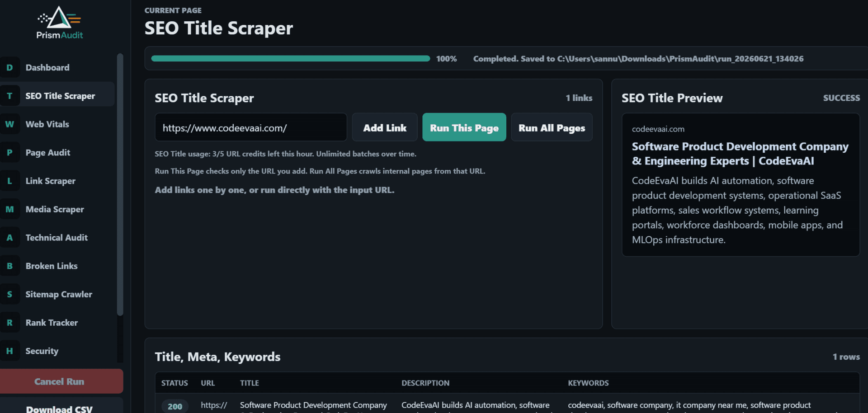
Task: Click the A icon for Technical Audit
Action: (9, 238)
